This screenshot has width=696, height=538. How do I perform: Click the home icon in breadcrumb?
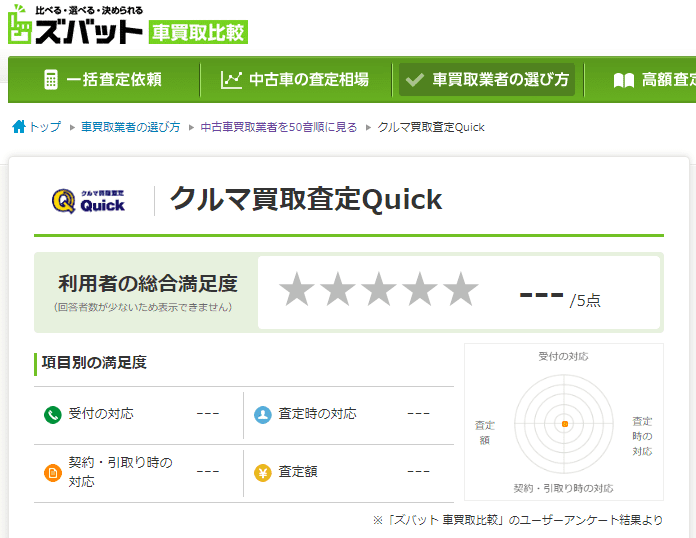click(x=19, y=127)
